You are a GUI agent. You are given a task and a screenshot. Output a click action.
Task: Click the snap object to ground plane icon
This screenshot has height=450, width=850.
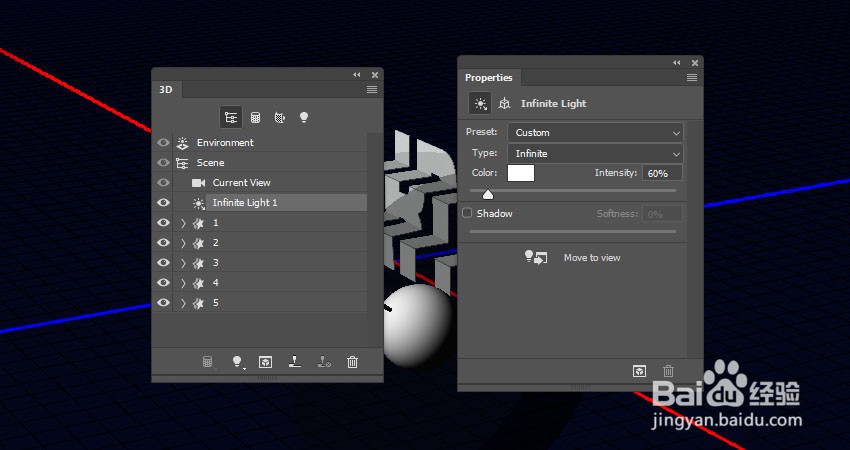tap(295, 362)
